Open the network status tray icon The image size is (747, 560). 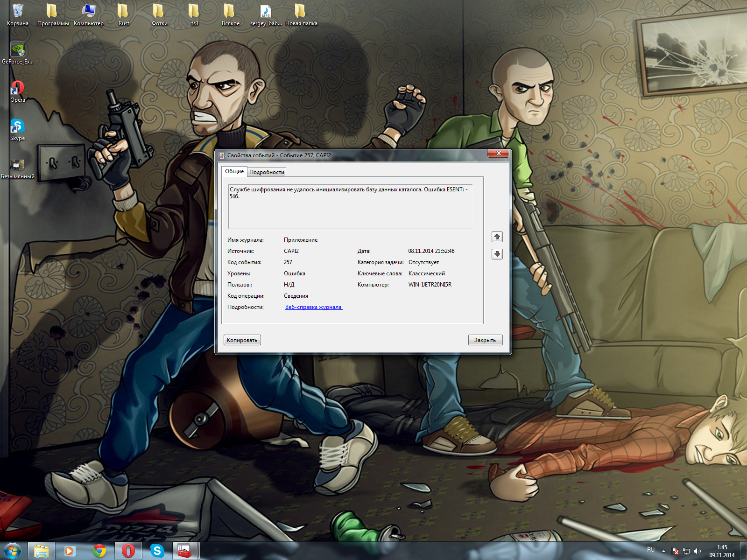686,551
